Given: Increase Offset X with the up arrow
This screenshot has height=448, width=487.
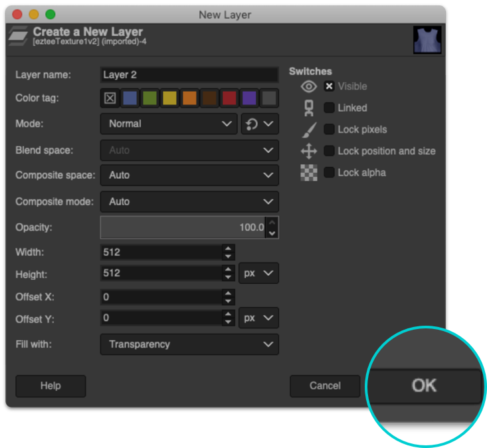Looking at the screenshot, I should pos(229,293).
